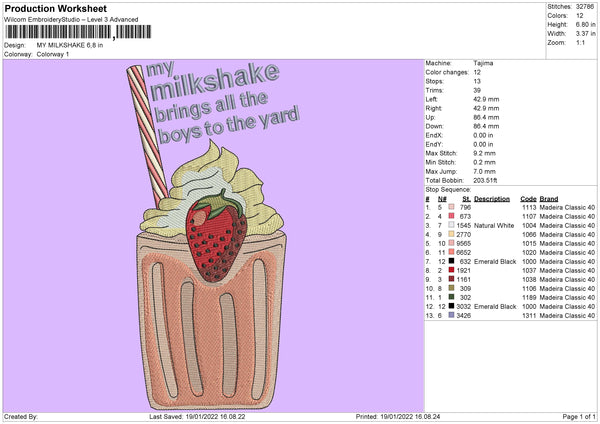Select the swatch for stop 2 code 1107
This screenshot has width=600, height=424.
pos(452,216)
